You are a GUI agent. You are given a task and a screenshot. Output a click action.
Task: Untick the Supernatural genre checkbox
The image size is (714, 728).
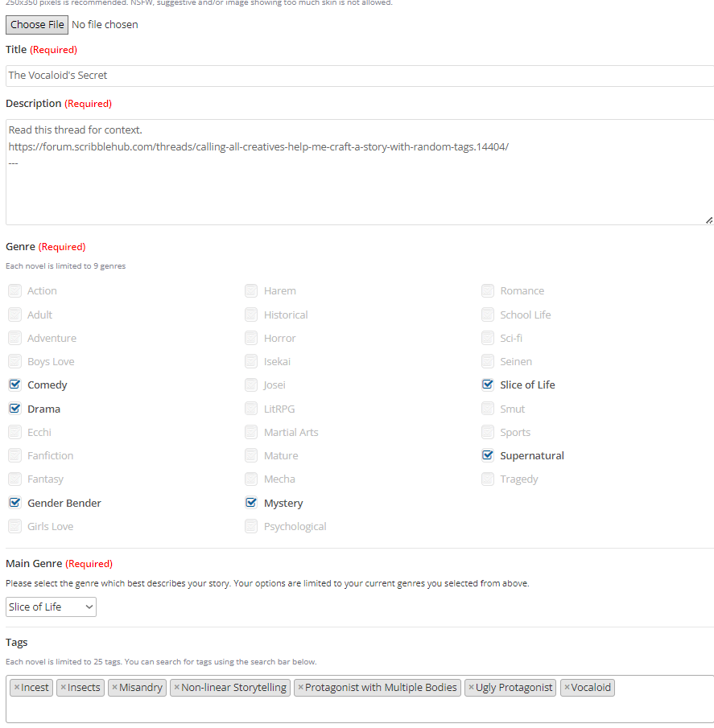click(487, 455)
